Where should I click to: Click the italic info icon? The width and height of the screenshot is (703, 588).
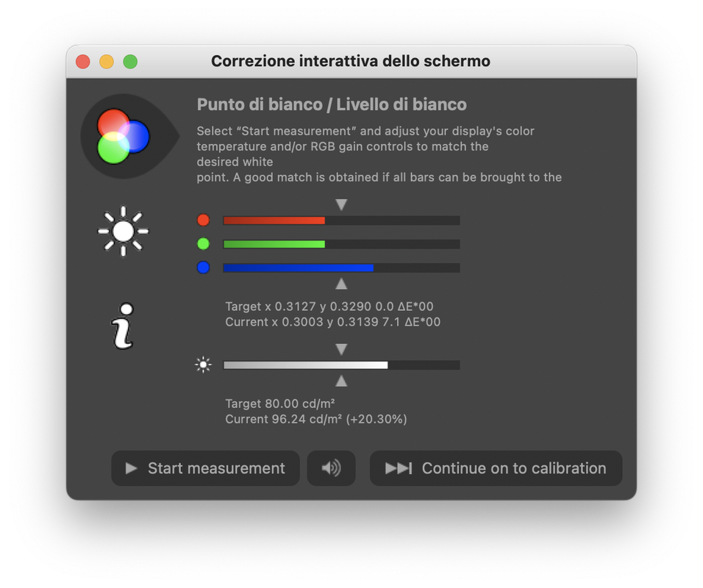(x=122, y=326)
